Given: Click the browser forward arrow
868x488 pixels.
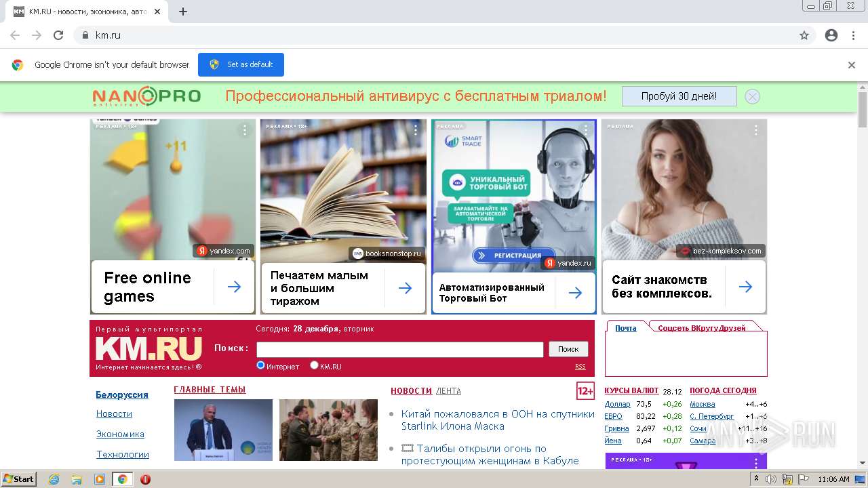Looking at the screenshot, I should [37, 35].
